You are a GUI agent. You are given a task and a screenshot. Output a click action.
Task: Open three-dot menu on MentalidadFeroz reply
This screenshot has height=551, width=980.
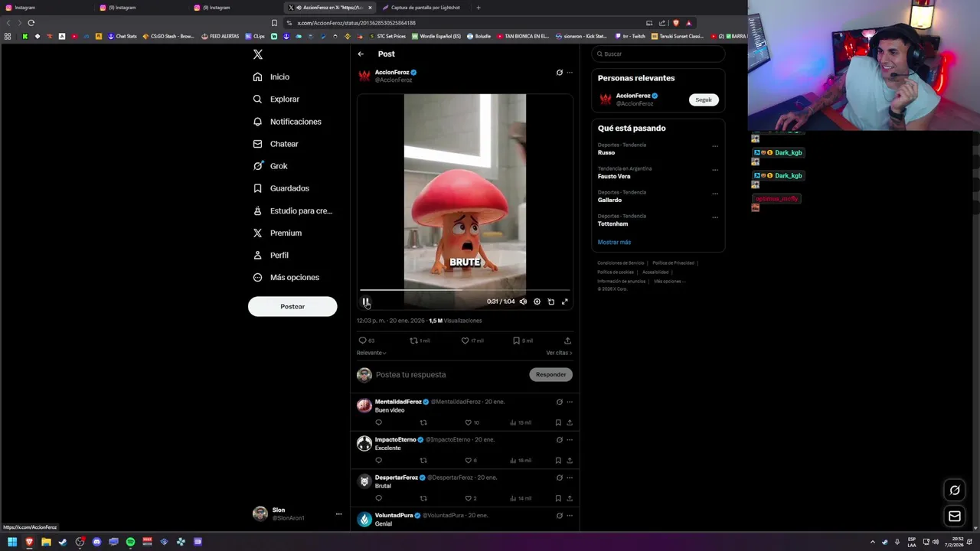(570, 402)
